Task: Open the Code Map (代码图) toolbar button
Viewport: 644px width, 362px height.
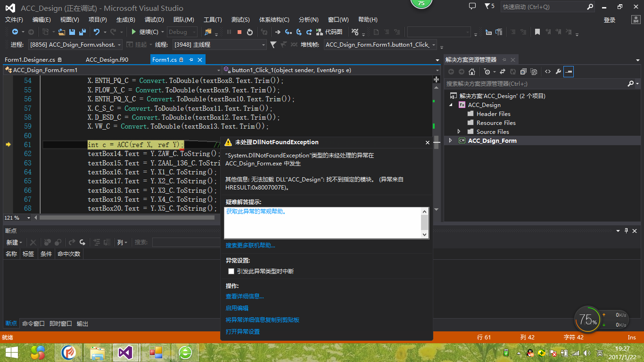Action: coord(330,32)
